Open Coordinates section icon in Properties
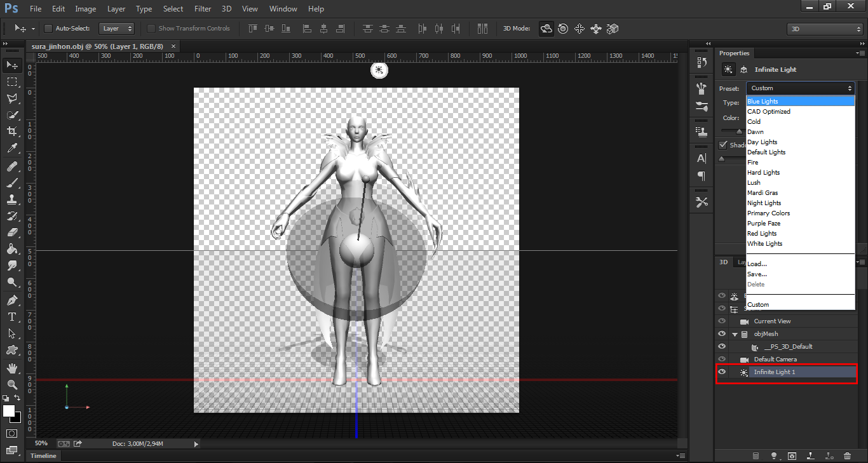The height and width of the screenshot is (463, 868). [743, 69]
